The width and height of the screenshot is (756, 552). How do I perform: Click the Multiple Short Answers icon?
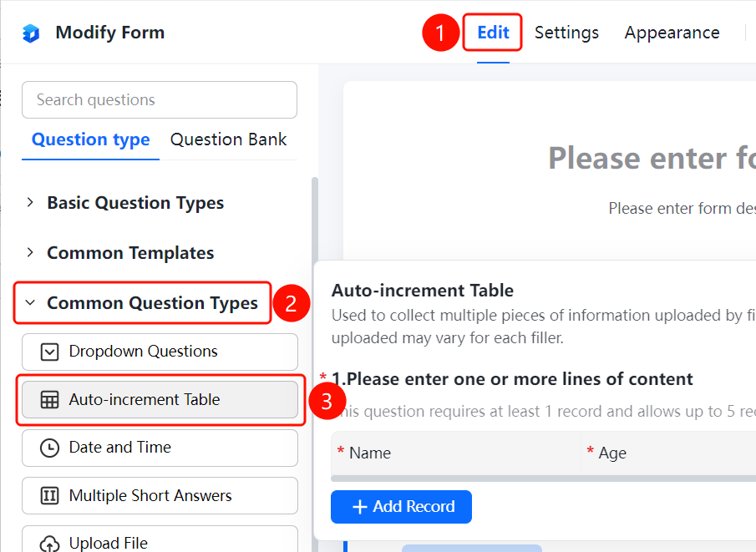click(49, 495)
